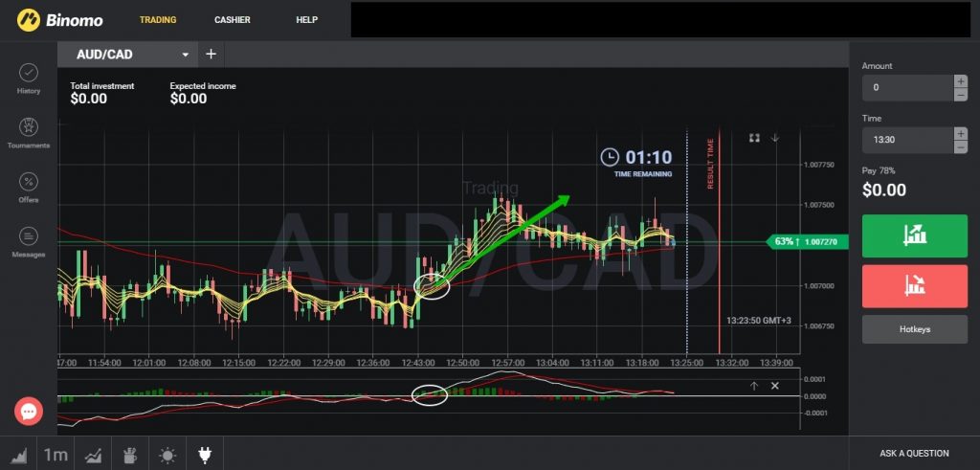The image size is (980, 470).
Task: Increase the Time with plus stepper
Action: pos(961,134)
